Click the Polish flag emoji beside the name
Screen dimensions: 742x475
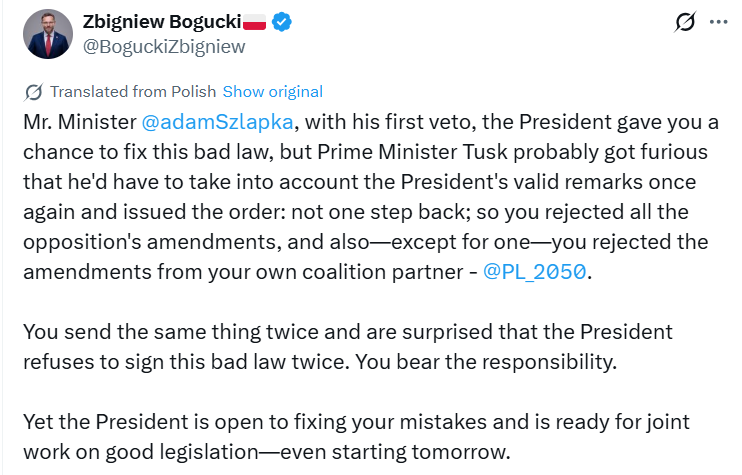coord(255,21)
